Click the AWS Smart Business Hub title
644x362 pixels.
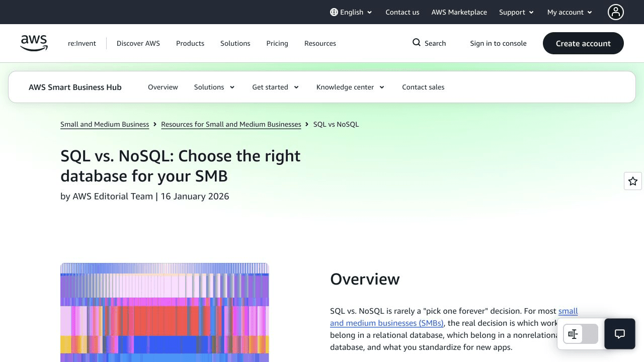click(x=75, y=87)
